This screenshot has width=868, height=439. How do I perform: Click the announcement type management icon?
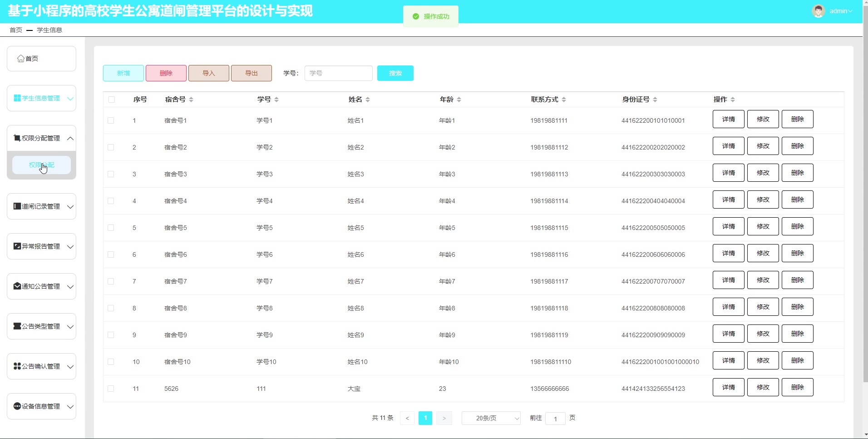17,326
